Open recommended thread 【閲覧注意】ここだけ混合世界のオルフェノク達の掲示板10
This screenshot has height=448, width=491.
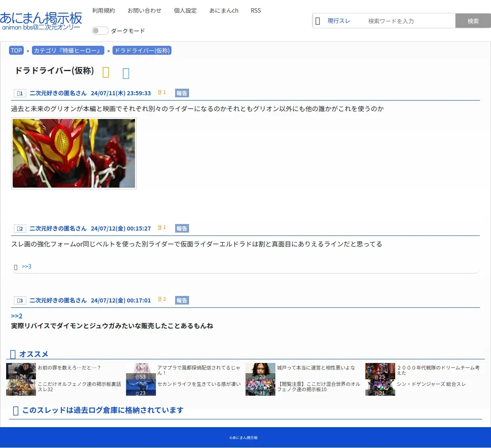(319, 387)
